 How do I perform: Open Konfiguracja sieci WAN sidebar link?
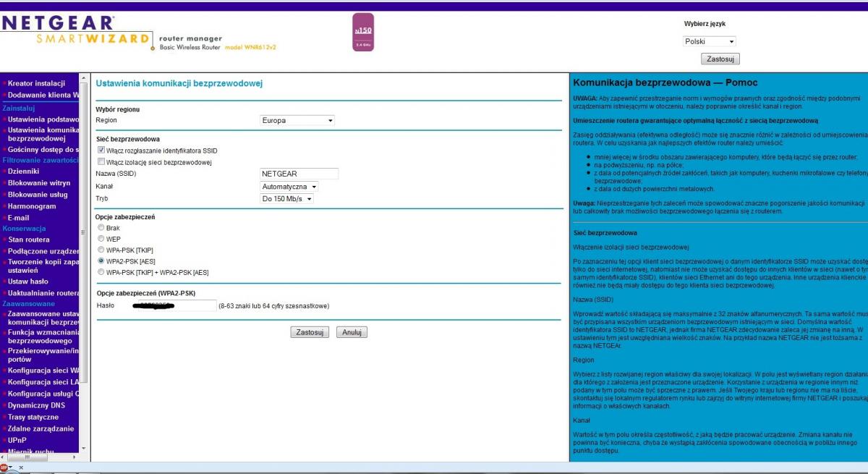43,371
